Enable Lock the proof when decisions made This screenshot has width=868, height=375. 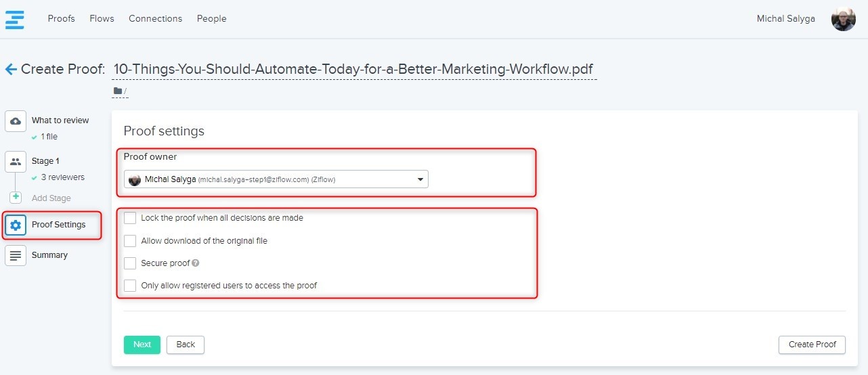click(x=130, y=218)
